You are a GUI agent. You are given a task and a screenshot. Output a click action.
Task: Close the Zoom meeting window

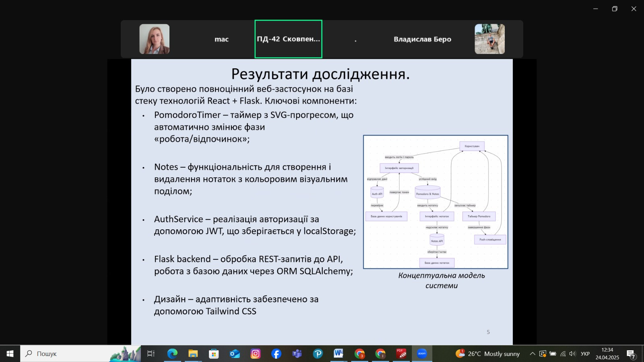click(x=634, y=9)
